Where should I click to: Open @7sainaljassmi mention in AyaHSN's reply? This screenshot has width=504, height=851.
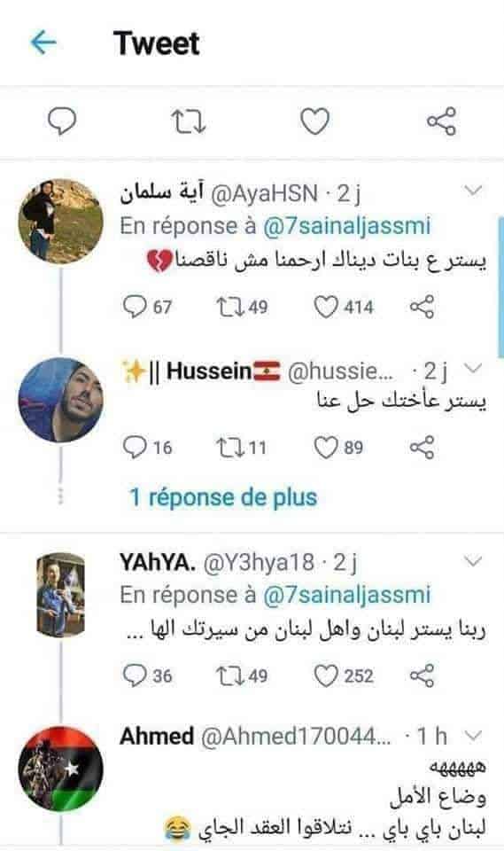point(346,226)
